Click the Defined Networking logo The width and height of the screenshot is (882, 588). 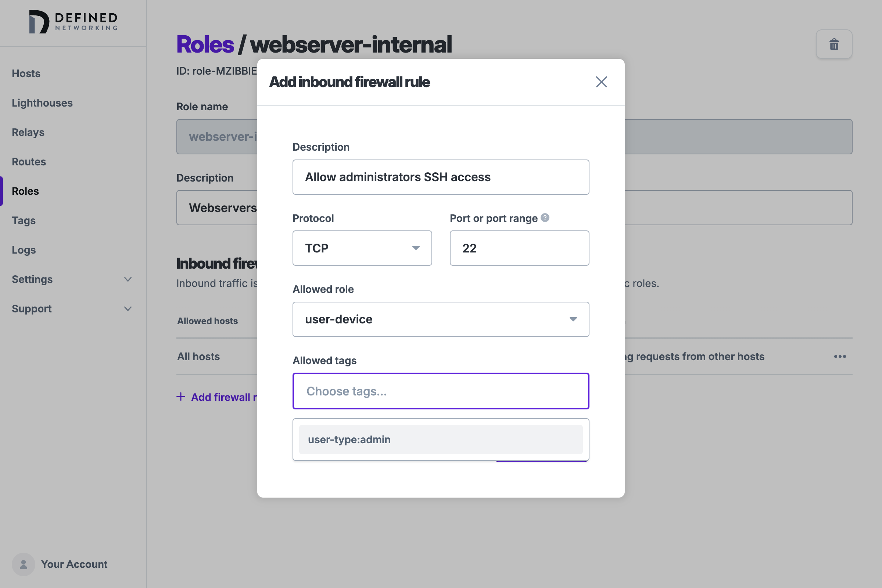point(73,22)
